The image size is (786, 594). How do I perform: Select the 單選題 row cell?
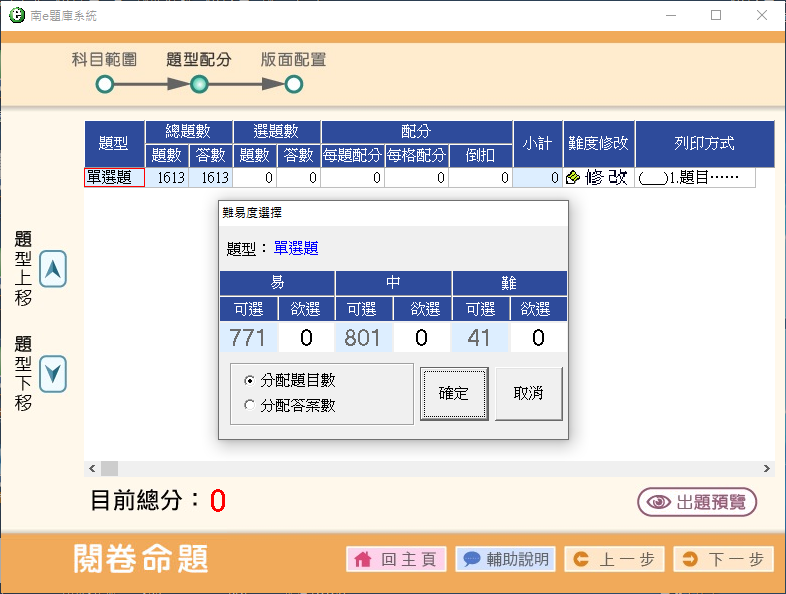[x=114, y=178]
